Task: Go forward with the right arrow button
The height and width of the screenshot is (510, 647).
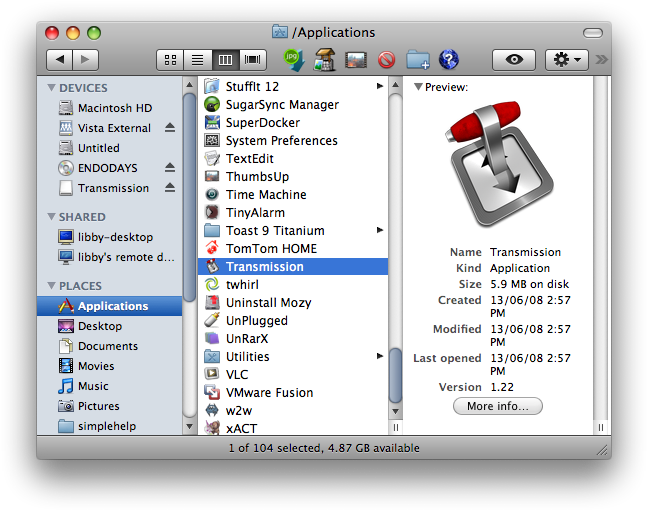Action: [85, 60]
